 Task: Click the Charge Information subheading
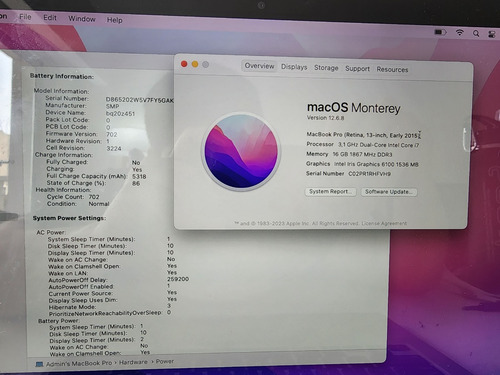(64, 155)
